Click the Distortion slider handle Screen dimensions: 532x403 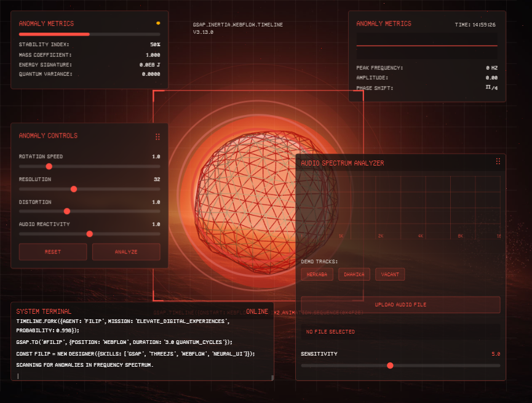[x=67, y=211]
